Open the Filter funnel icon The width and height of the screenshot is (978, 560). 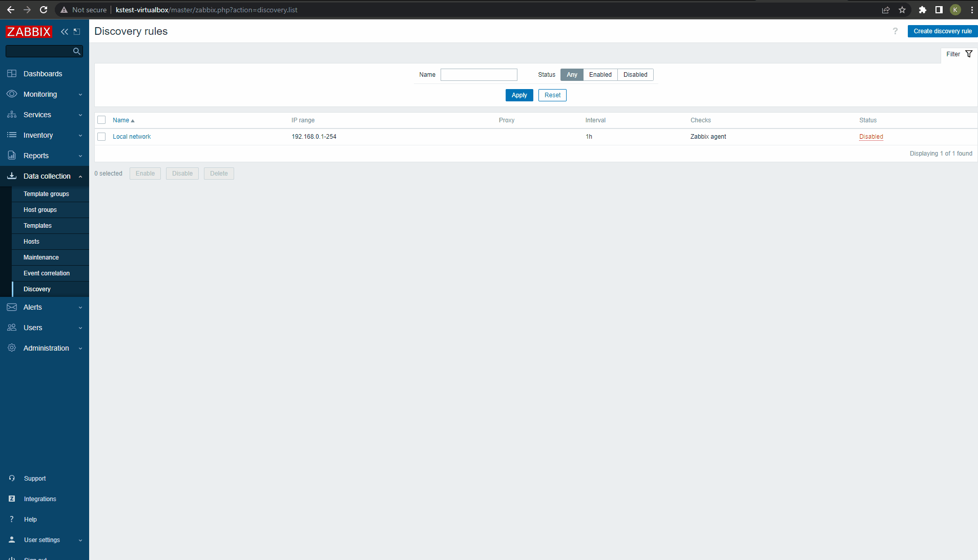(x=969, y=54)
